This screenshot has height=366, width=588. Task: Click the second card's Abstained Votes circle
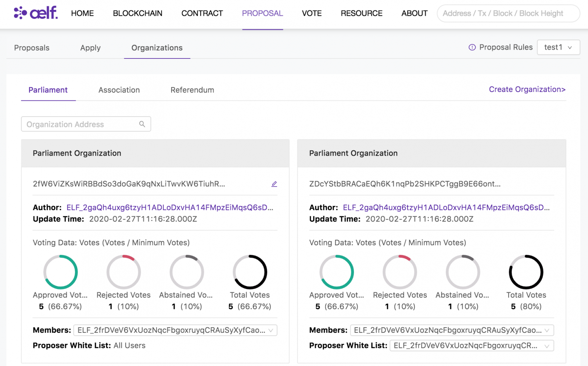463,272
